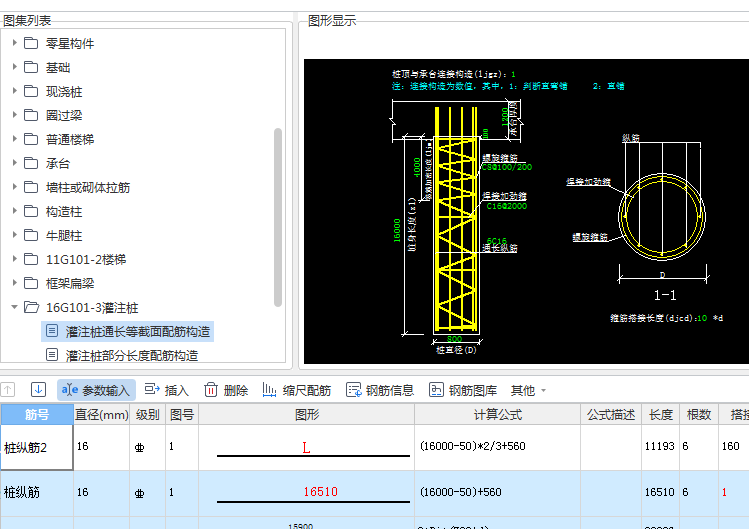Screen dimensions: 749x529
Task: Select the 承台 folder icon
Action: 31,163
